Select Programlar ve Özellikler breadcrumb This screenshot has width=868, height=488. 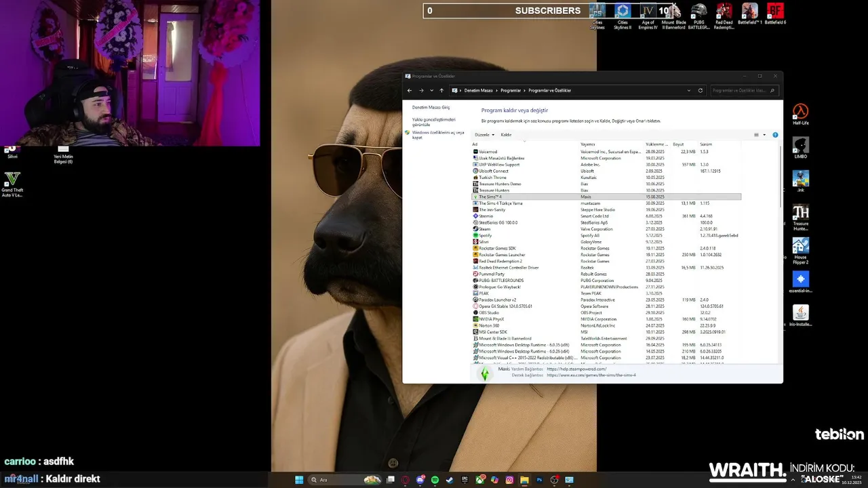tap(550, 90)
